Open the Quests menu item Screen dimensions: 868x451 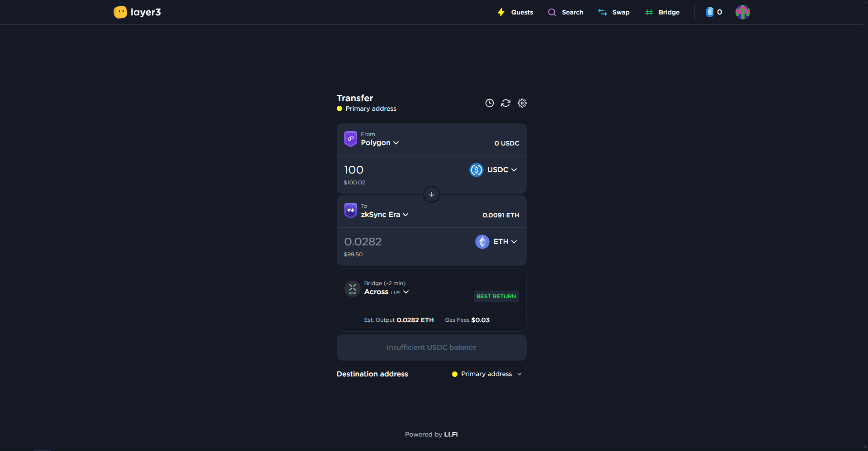pyautogui.click(x=522, y=12)
